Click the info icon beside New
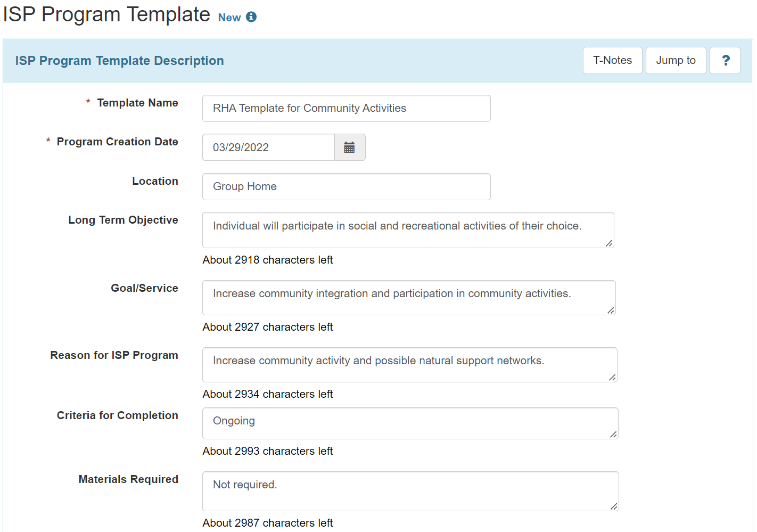The image size is (757, 532). tap(251, 17)
